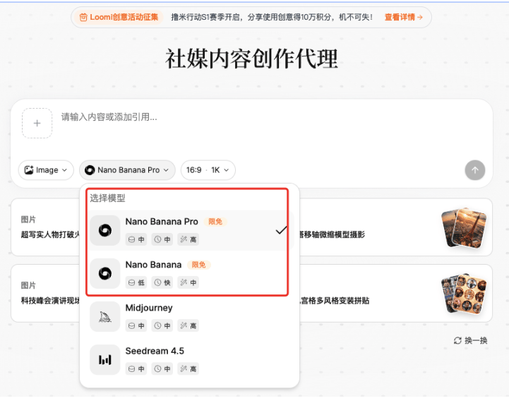
Task: Click Midjourney cost tag 中
Action: point(136,326)
